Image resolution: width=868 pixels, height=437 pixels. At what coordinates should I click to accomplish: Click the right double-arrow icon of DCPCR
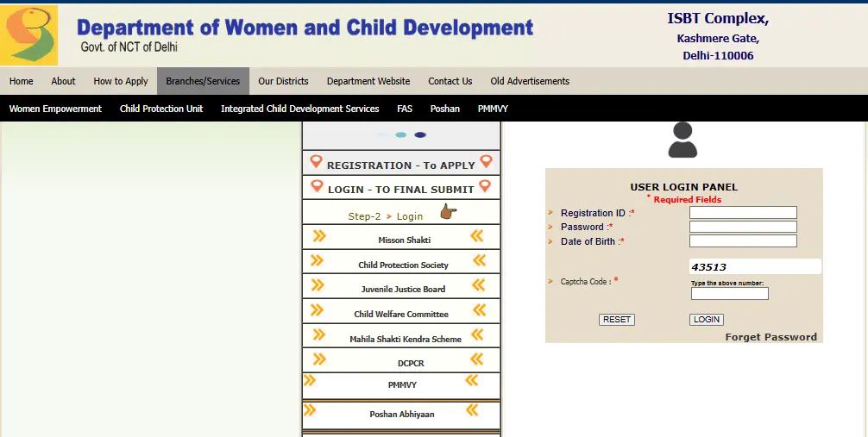coord(476,359)
